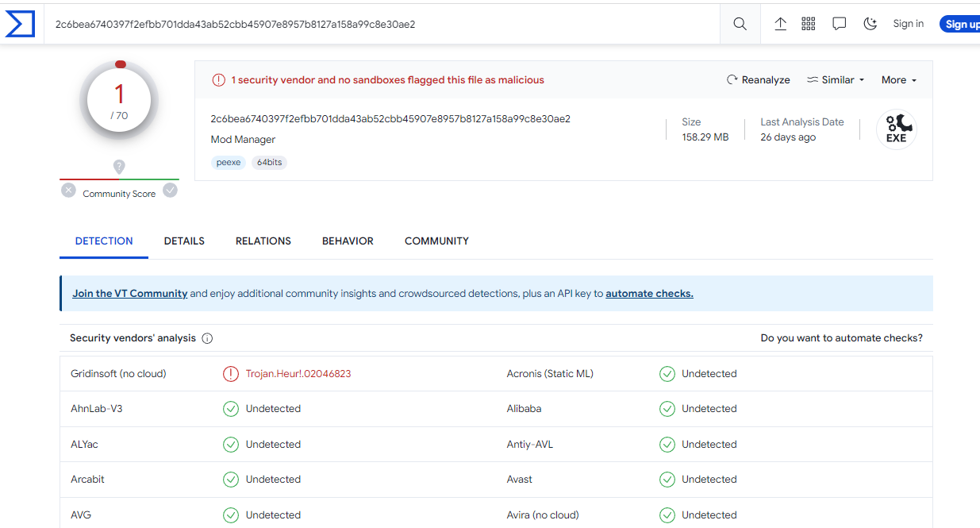
Task: Click the search magnifier icon
Action: pyautogui.click(x=740, y=24)
